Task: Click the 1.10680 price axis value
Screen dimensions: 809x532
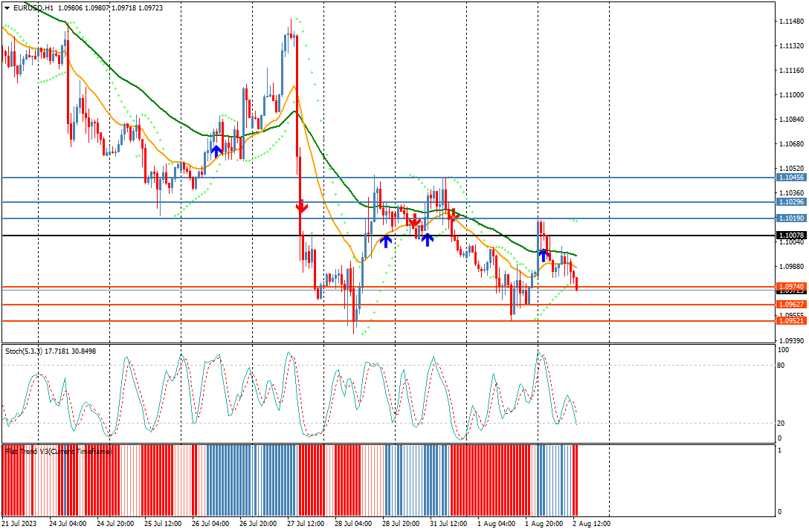Action: click(791, 144)
